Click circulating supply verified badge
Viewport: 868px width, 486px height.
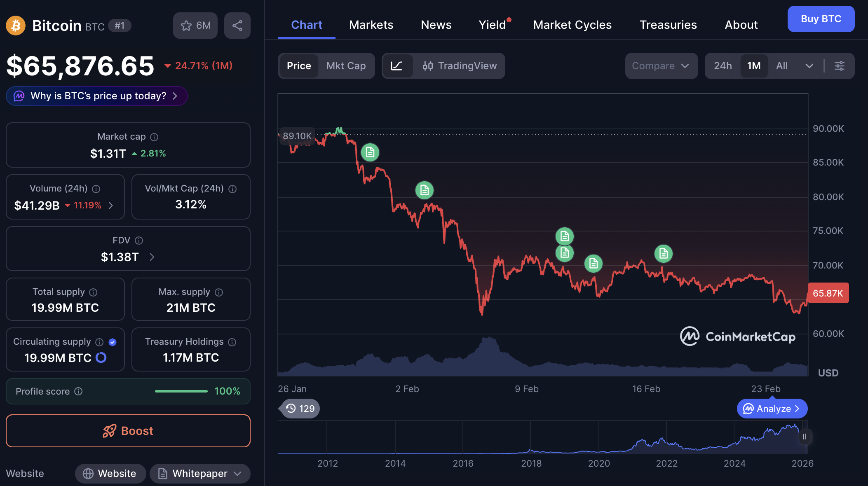[x=113, y=342]
